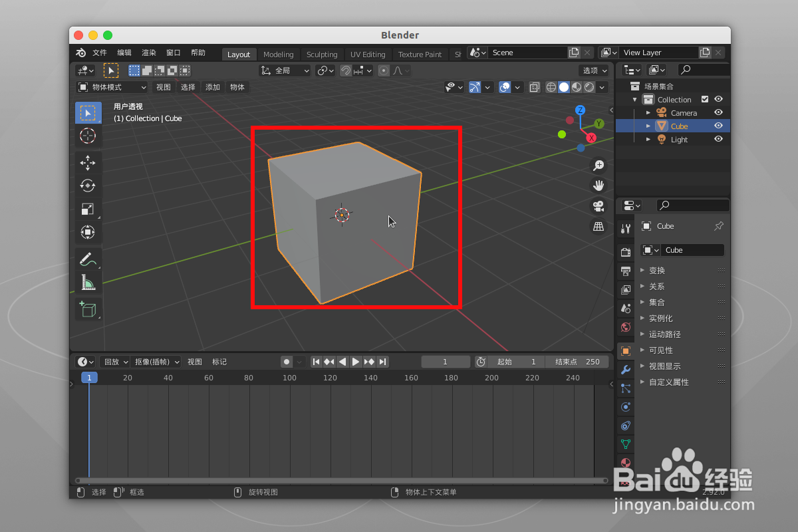Collapse the Collection tree item

point(635,99)
